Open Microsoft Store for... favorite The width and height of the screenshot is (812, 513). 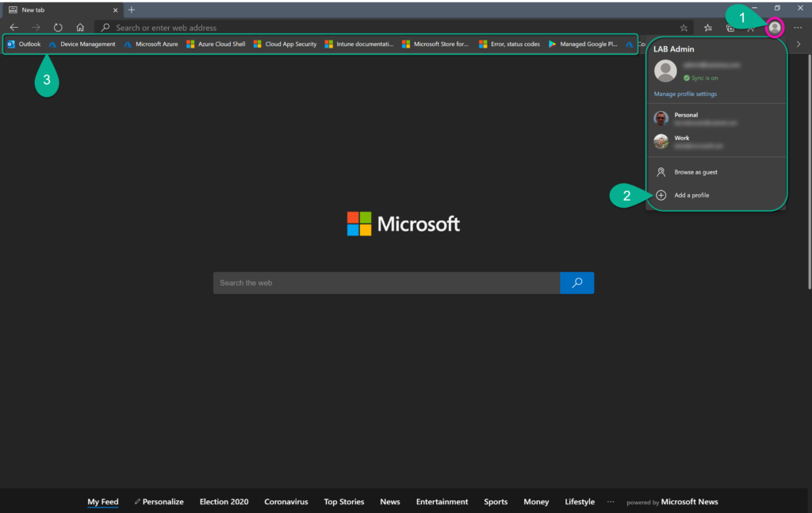pos(435,44)
